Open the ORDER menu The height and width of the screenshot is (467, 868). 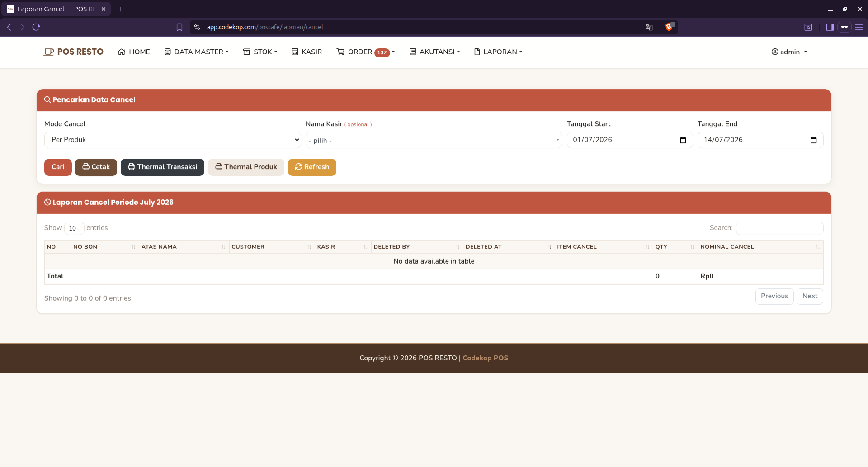click(366, 52)
